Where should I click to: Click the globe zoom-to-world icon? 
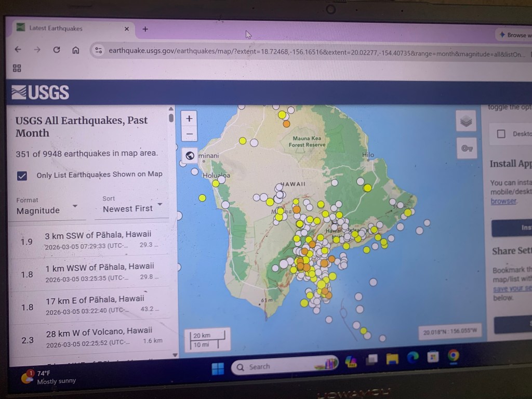point(190,155)
